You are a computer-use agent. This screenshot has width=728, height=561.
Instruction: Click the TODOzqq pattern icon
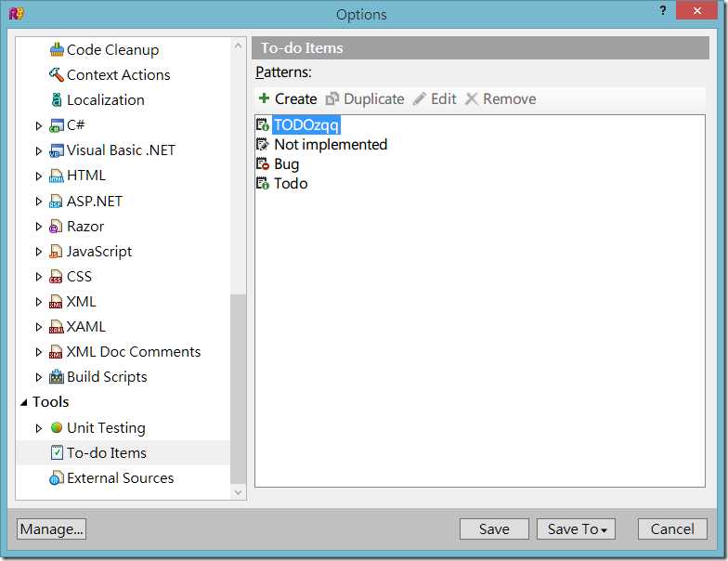(262, 124)
